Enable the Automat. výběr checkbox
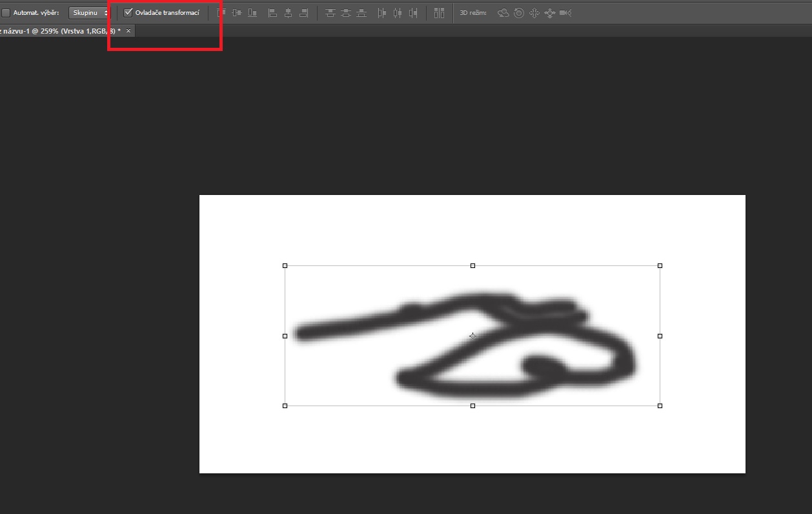Viewport: 812px width, 514px height. [x=6, y=13]
